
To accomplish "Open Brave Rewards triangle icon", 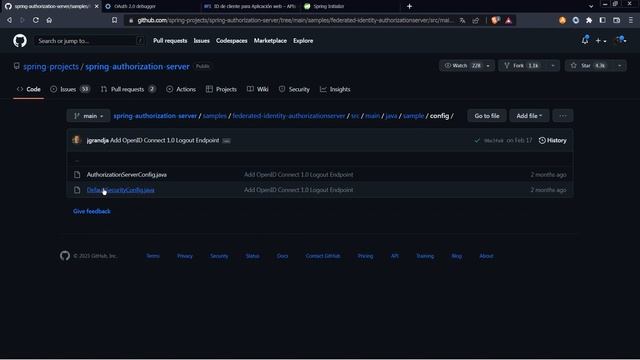I will coord(508,20).
